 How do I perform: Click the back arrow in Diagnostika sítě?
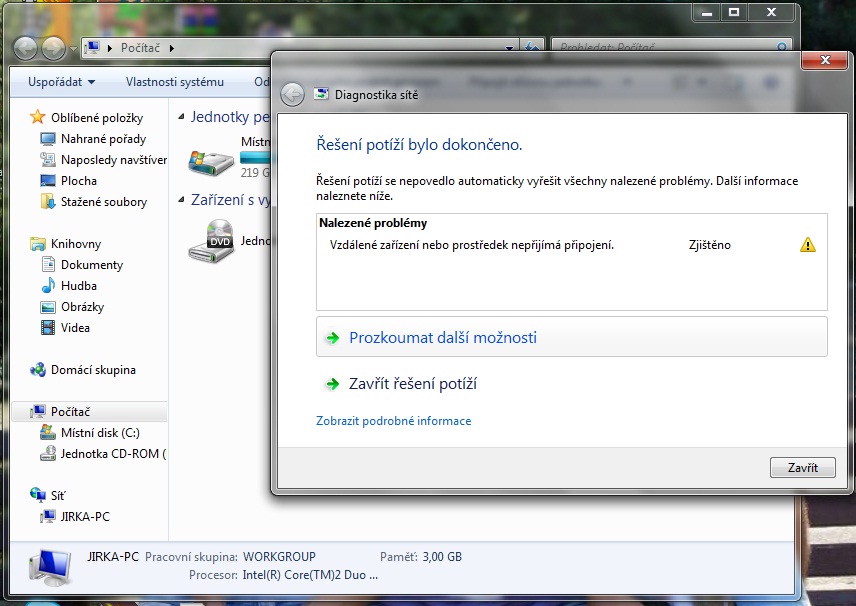click(x=292, y=95)
